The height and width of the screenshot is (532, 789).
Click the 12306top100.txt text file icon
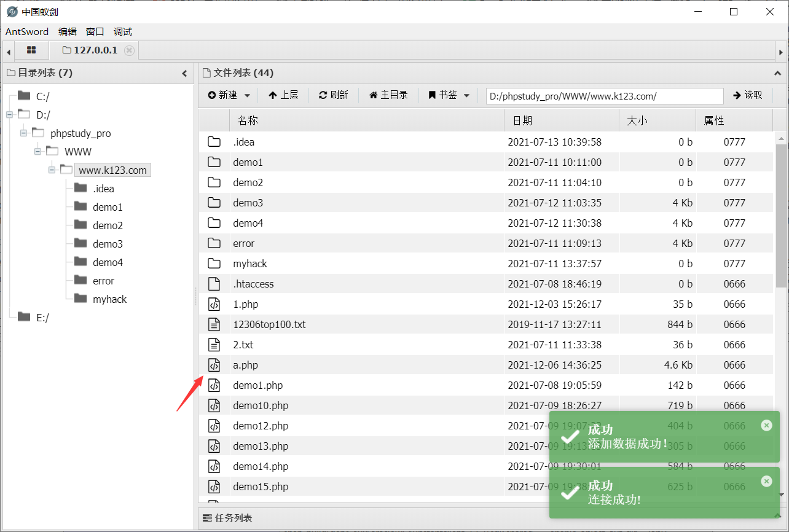(x=214, y=324)
